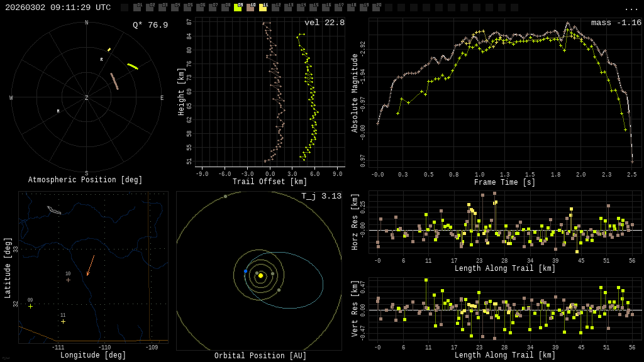The height and width of the screenshot is (362, 644).
Task: Click the yellow Sun in orbital plot
Action: (260, 275)
